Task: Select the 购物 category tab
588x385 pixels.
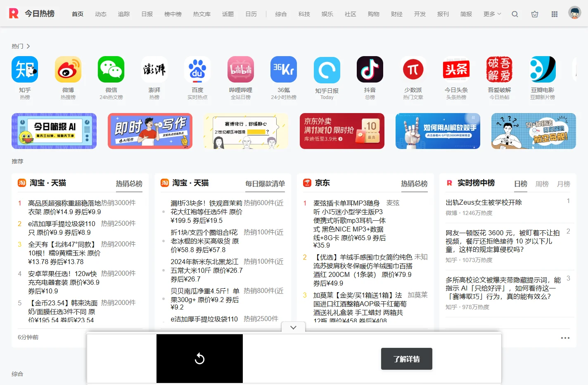Action: [374, 14]
